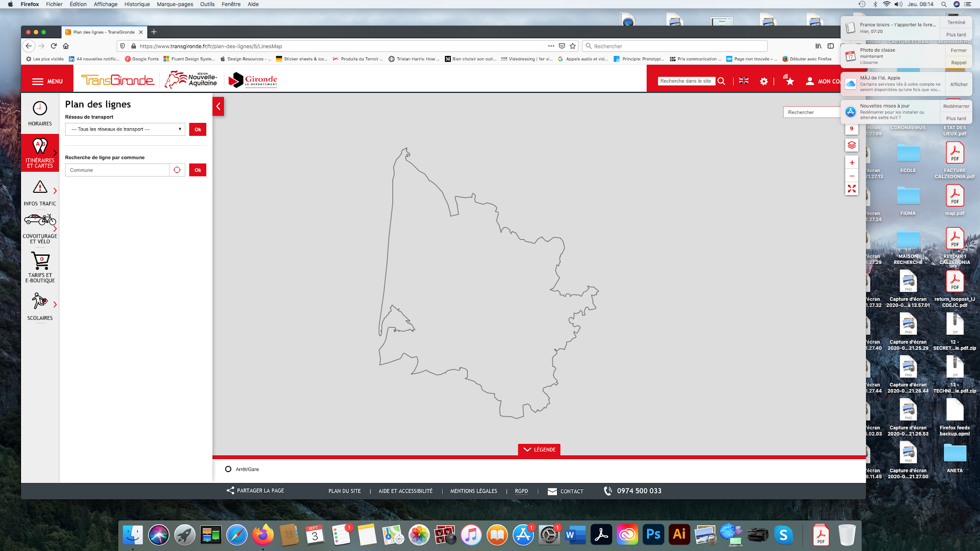Open Mon Compte in header
The image size is (980, 551).
[823, 81]
